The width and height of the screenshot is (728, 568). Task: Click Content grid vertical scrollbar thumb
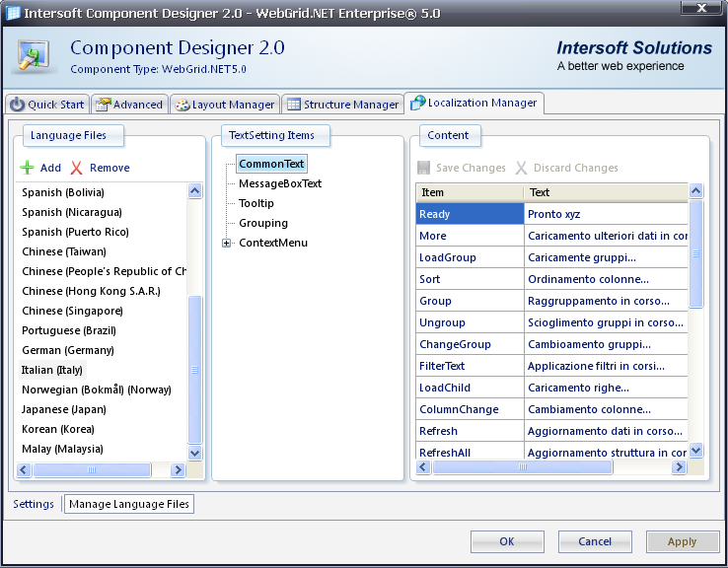point(695,253)
